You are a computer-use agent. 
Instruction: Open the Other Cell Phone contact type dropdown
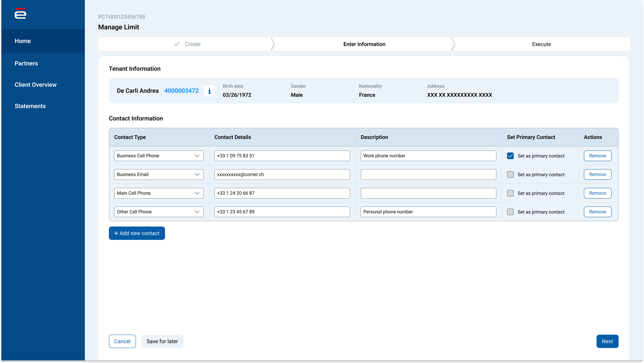pos(159,212)
